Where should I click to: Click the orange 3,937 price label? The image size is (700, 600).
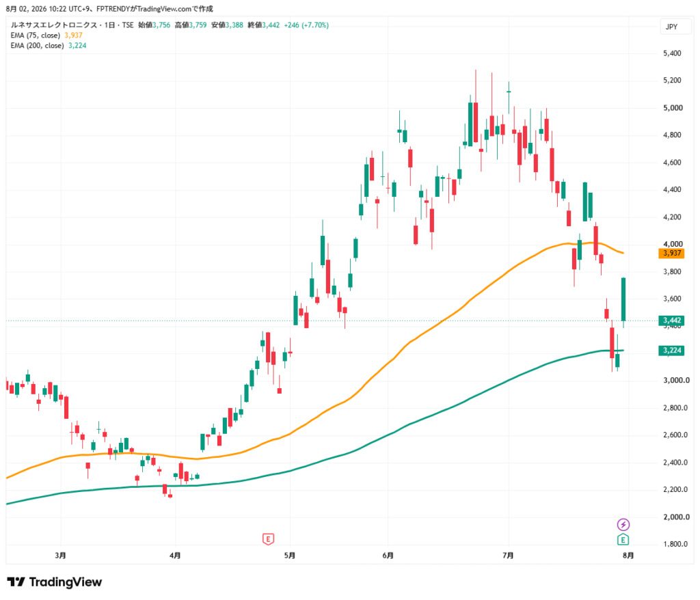click(671, 253)
